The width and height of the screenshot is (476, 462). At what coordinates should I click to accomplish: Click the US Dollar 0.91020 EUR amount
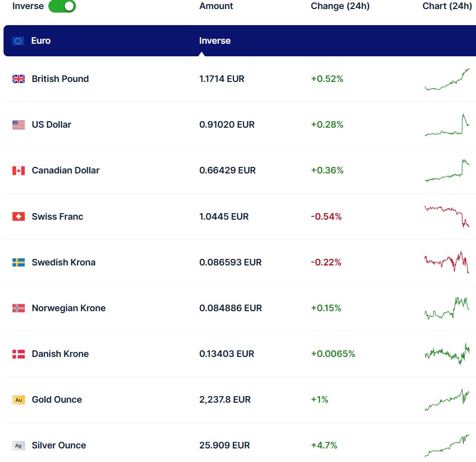pos(226,125)
